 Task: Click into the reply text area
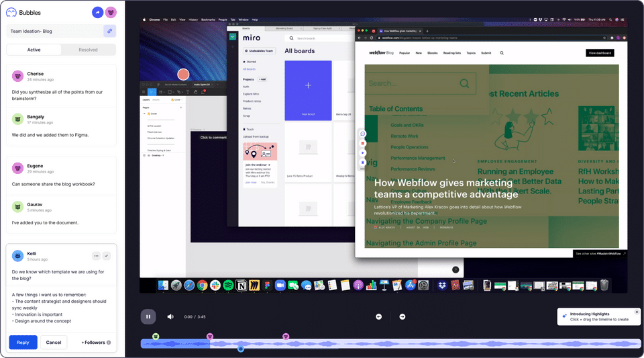61,308
